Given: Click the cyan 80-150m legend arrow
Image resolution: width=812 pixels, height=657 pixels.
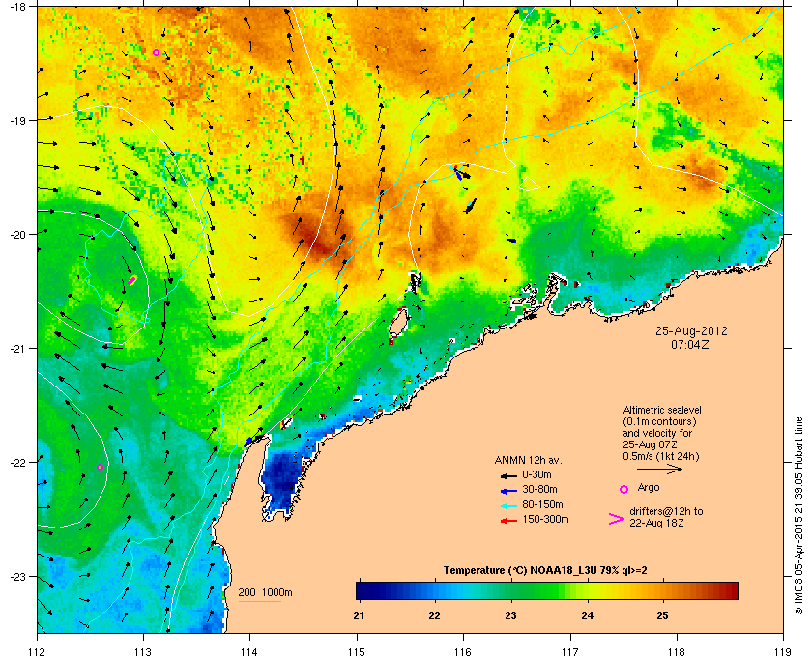Looking at the screenshot, I should click(x=508, y=505).
